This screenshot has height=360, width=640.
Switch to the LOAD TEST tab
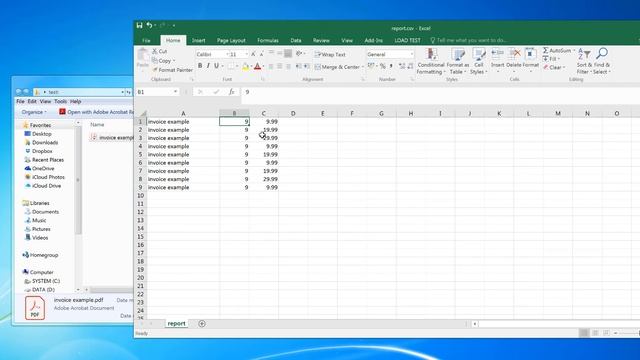coord(407,40)
